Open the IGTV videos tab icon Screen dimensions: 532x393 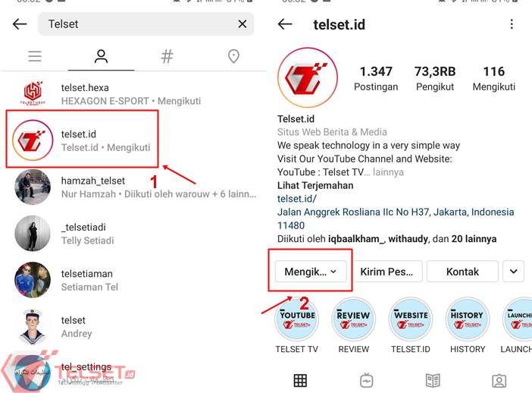[x=367, y=380]
